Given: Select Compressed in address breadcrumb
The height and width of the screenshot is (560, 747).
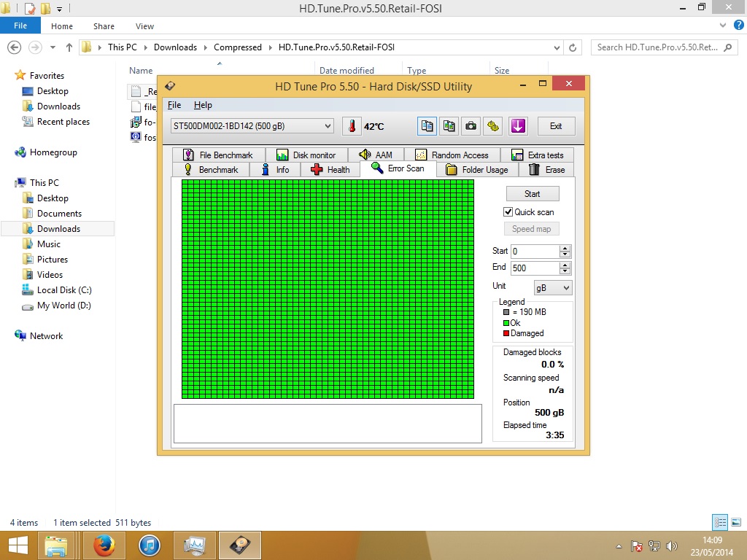Looking at the screenshot, I should click(238, 47).
